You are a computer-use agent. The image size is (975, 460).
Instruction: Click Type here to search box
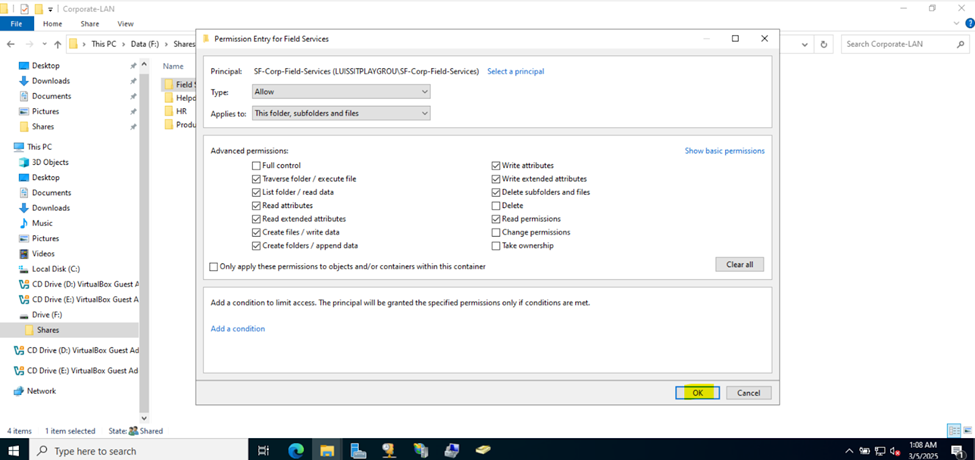(137, 451)
